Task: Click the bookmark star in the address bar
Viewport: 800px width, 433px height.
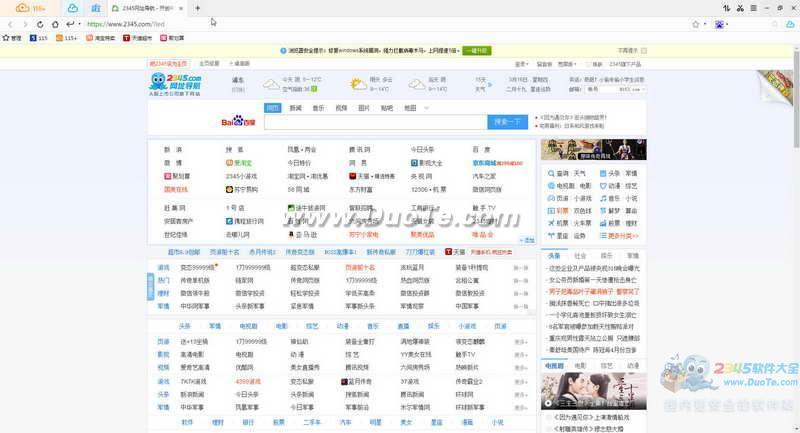Action: (x=695, y=23)
